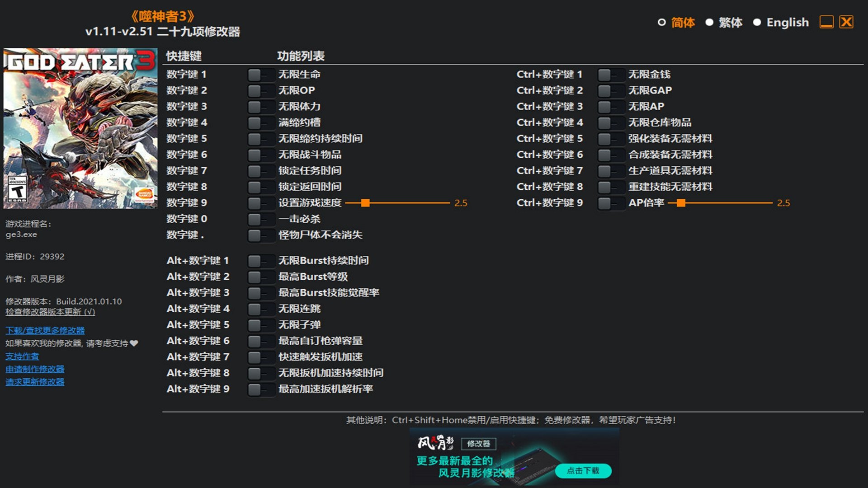The width and height of the screenshot is (868, 488).
Task: Minimize the trainer with the orange window icon
Action: click(826, 22)
